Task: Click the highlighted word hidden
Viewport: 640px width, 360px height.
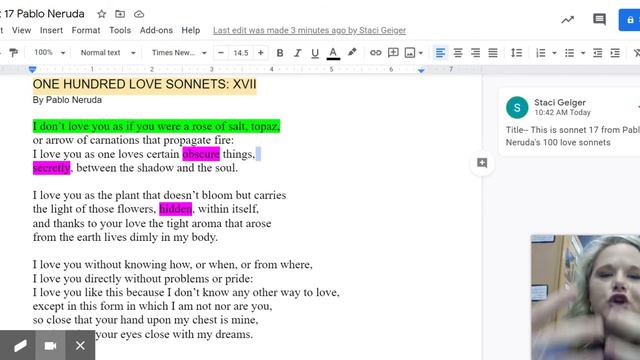Action: tap(176, 209)
